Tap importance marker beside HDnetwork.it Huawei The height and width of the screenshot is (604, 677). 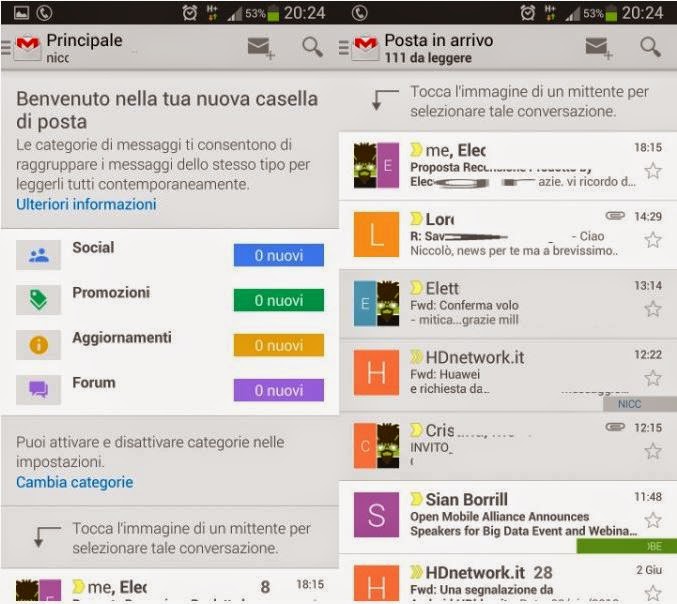coord(416,357)
